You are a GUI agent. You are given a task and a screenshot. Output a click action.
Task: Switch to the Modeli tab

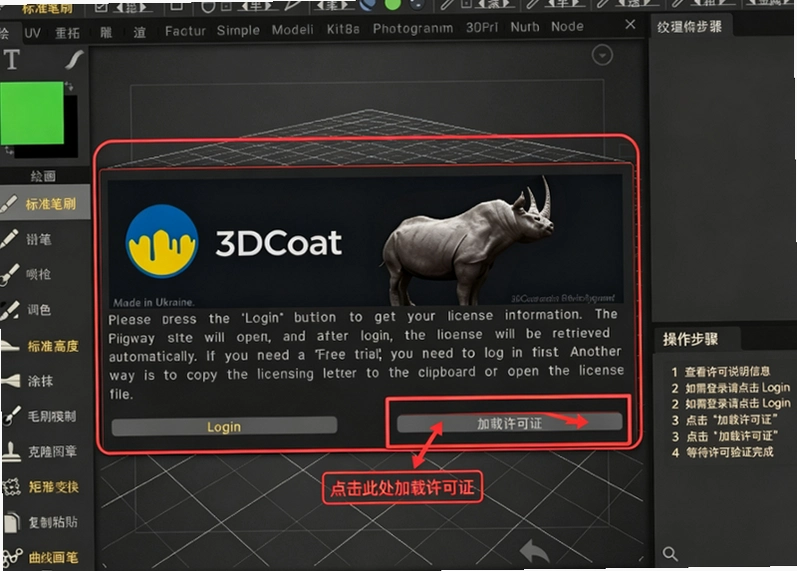pos(292,29)
